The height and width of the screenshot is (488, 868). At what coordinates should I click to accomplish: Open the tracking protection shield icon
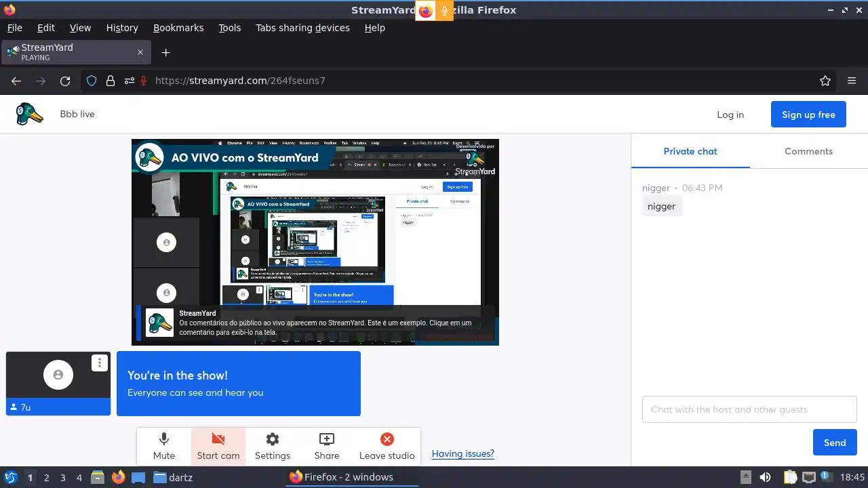pyautogui.click(x=92, y=81)
